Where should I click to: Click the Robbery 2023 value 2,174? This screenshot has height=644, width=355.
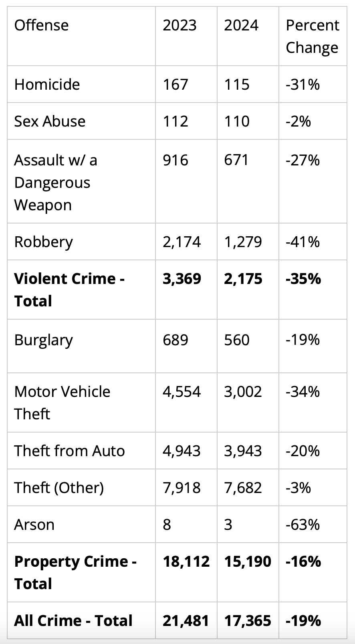pos(182,242)
